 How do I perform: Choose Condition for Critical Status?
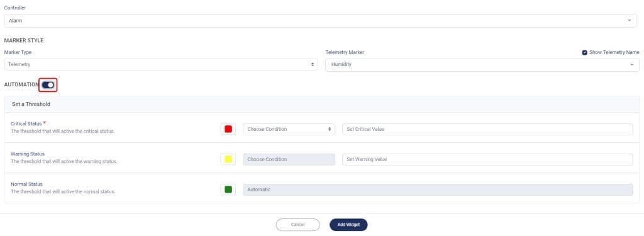click(289, 129)
